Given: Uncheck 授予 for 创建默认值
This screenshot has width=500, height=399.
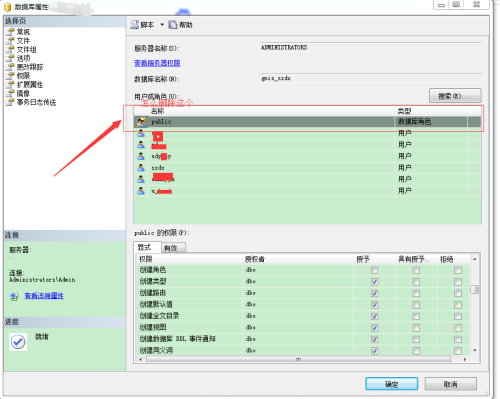Looking at the screenshot, I should tap(375, 305).
